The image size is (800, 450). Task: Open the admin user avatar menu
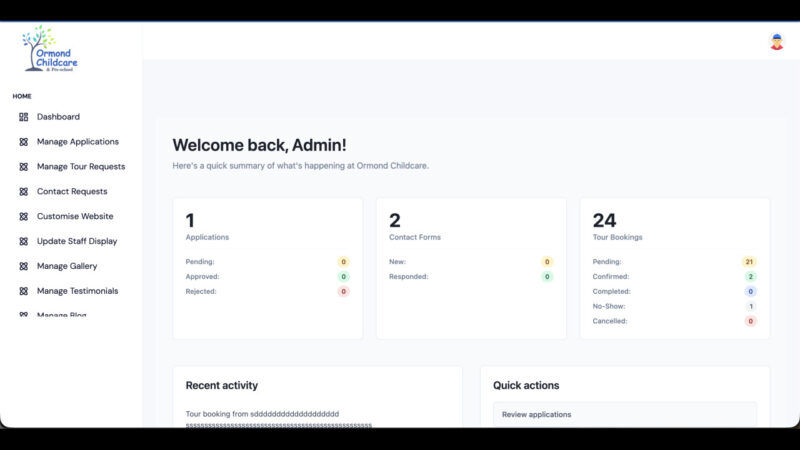click(777, 42)
